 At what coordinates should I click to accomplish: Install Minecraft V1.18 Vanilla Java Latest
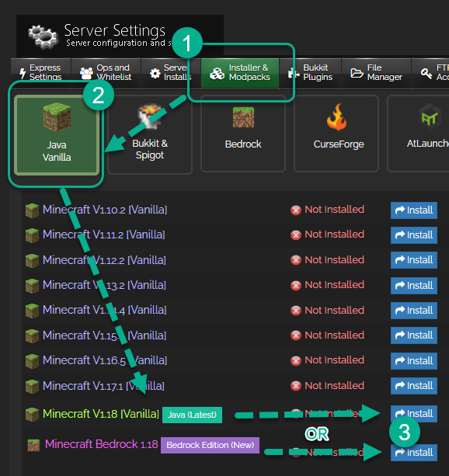[x=414, y=413]
